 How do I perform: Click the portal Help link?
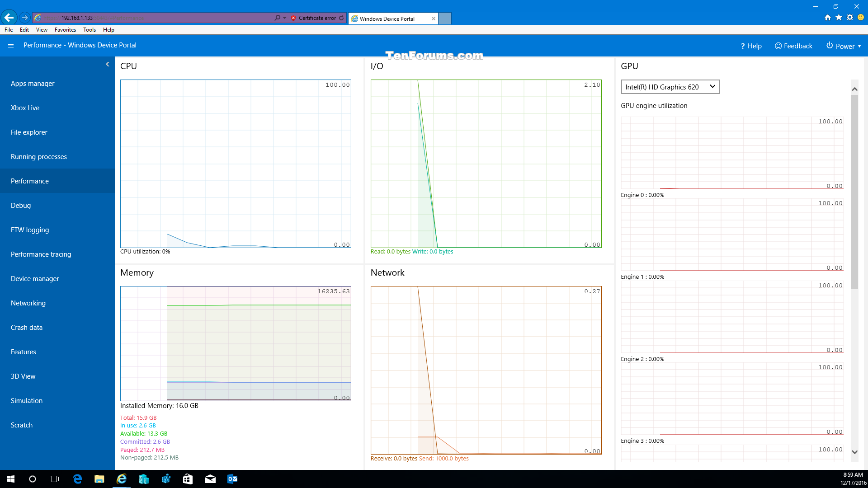point(751,46)
